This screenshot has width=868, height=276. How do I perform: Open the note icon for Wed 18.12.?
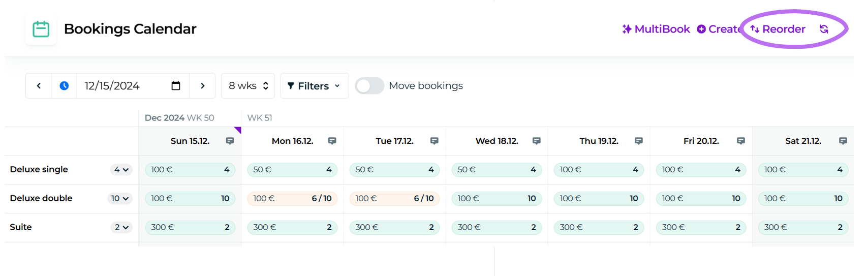coord(537,141)
